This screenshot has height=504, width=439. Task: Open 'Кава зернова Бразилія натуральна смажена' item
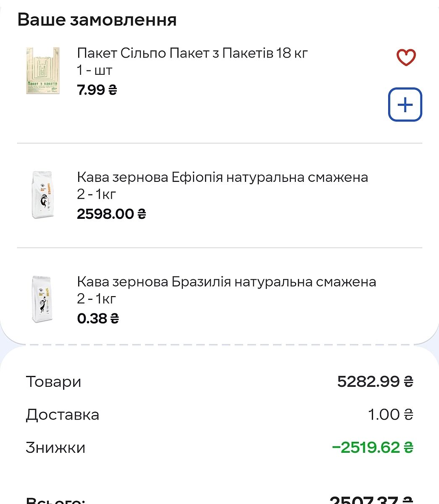tap(226, 281)
